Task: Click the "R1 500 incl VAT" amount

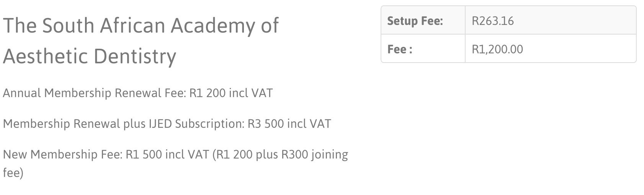Action: click(x=167, y=155)
